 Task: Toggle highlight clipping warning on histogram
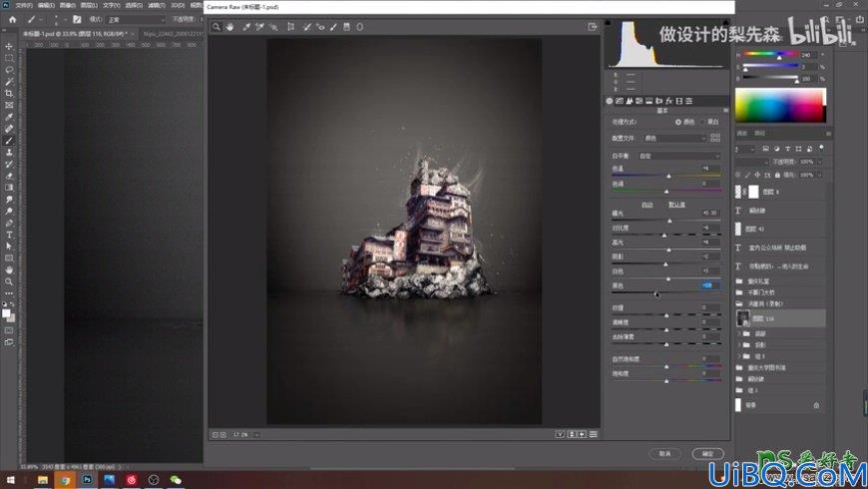(x=725, y=23)
